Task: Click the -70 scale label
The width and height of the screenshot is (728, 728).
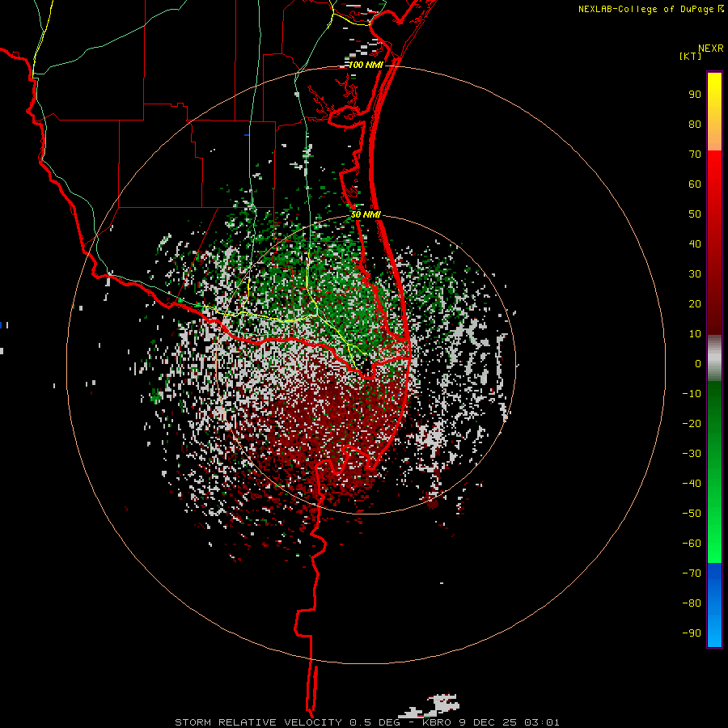Action: 692,574
